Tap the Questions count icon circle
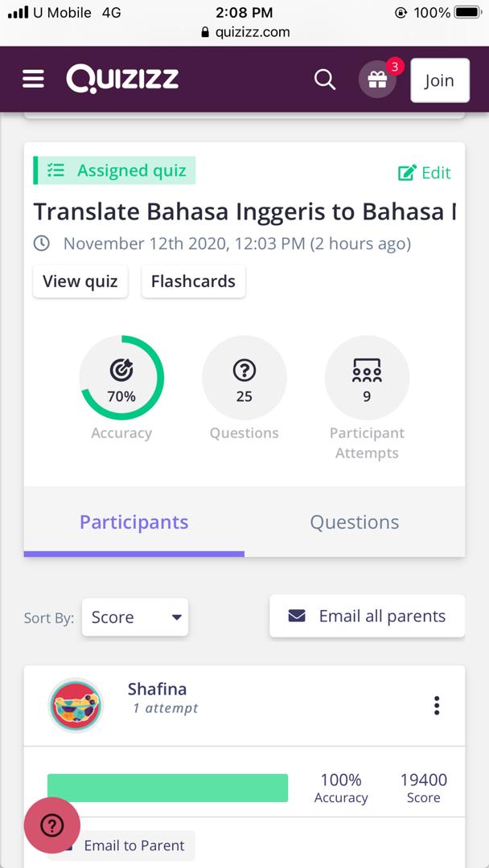The width and height of the screenshot is (489, 868). (244, 378)
